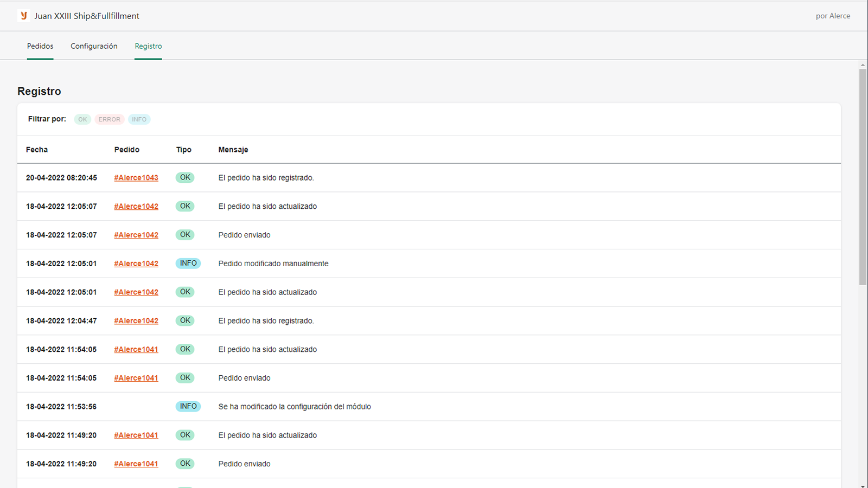Viewport: 868px width, 488px height.
Task: Click the OK badge in #Alerce1043 row
Action: click(x=185, y=177)
